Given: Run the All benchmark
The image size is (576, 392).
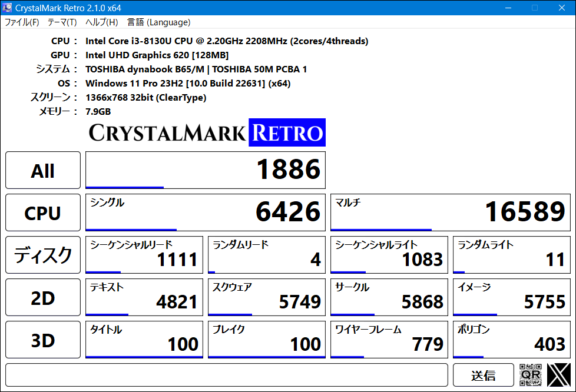Looking at the screenshot, I should point(43,170).
